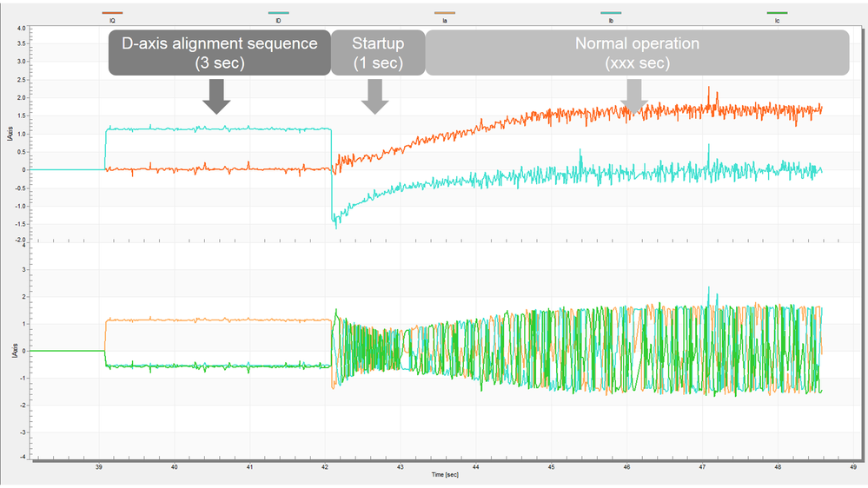Image resolution: width=868 pixels, height=488 pixels.
Task: Click the 39 tick on time axis
Action: click(99, 467)
